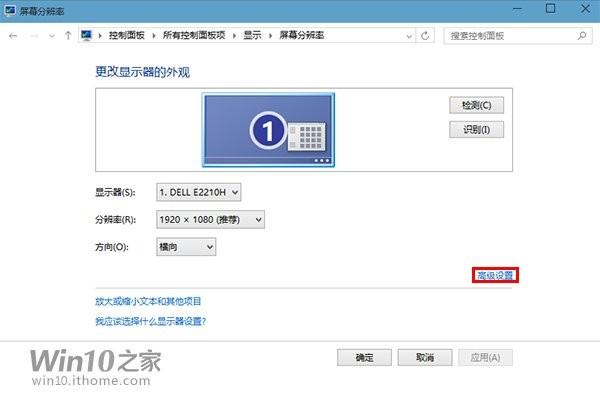Open 放大或缩小文本和其他项目 link
Screen dimensions: 600x405
pyautogui.click(x=148, y=301)
